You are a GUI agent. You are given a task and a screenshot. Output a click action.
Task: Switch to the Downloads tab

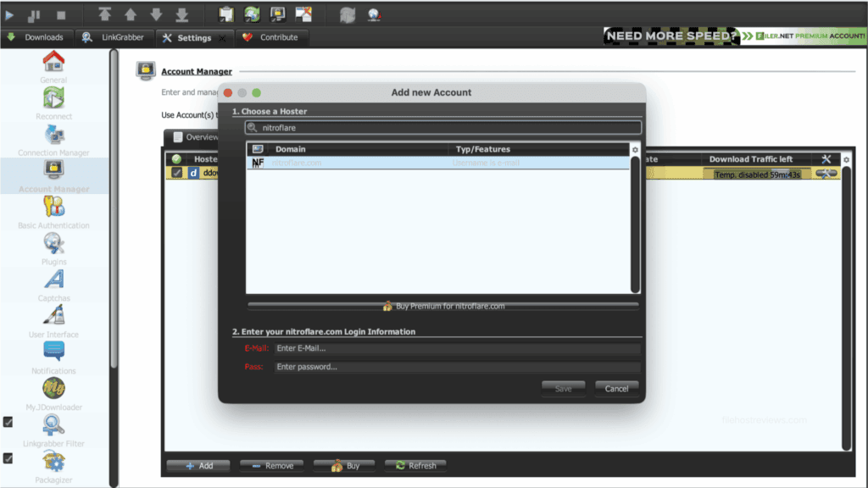[36, 37]
